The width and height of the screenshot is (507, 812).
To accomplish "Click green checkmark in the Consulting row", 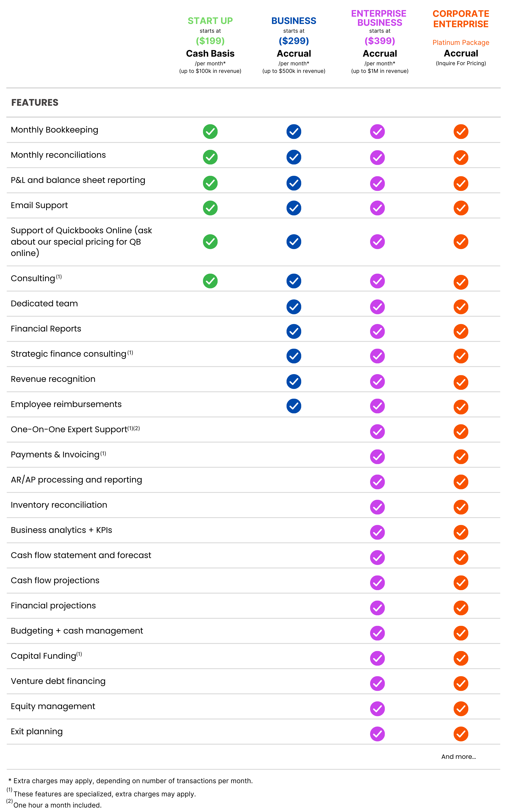I will coord(210,281).
